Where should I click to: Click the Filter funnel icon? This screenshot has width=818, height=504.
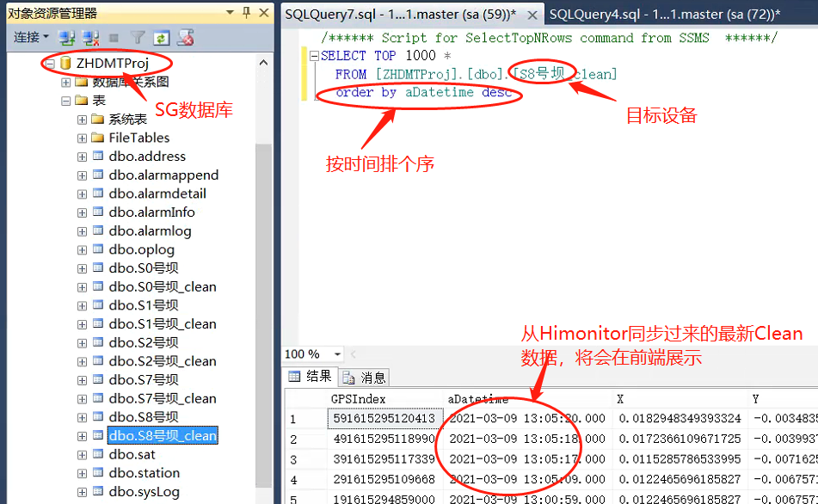click(137, 38)
